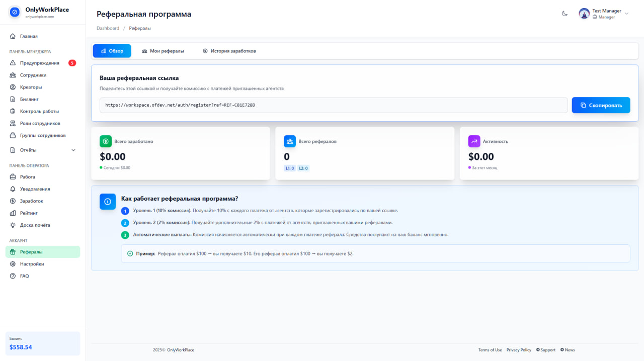Open the Биллинг section
Screen dimensions: 644x361
[30, 99]
